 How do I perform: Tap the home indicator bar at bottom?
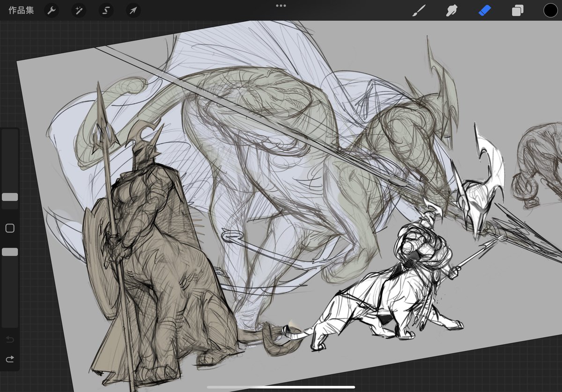coord(281,387)
